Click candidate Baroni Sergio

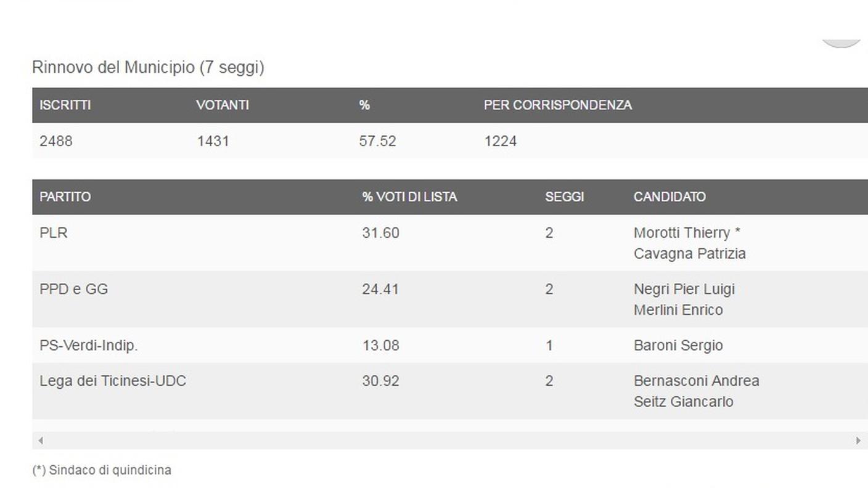pyautogui.click(x=678, y=346)
